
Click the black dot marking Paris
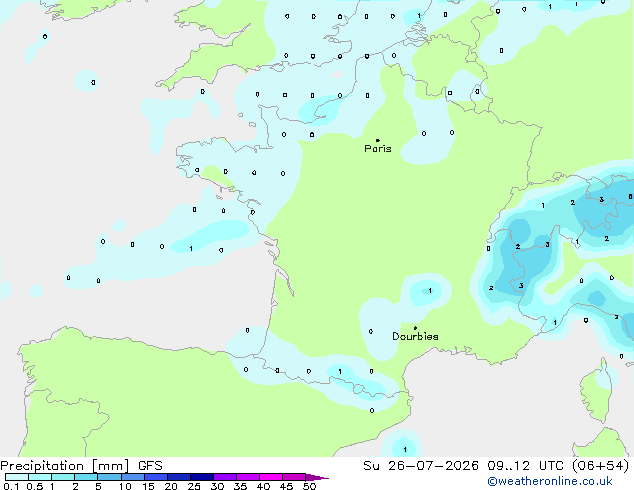pos(378,140)
